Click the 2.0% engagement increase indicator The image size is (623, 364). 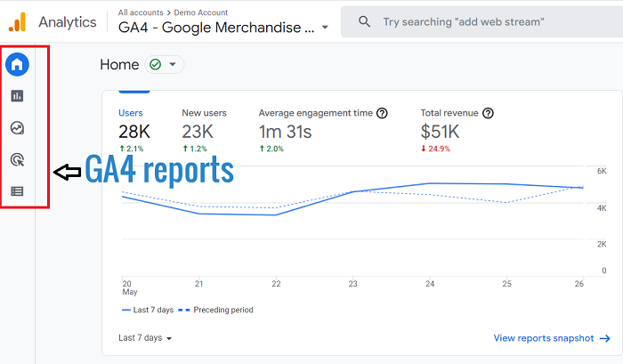coord(271,149)
